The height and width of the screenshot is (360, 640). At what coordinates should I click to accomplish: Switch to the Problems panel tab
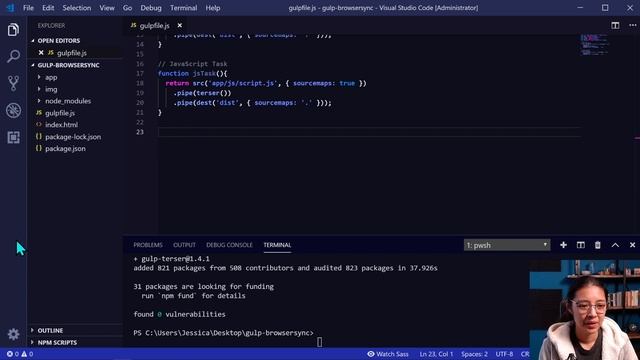pos(148,245)
